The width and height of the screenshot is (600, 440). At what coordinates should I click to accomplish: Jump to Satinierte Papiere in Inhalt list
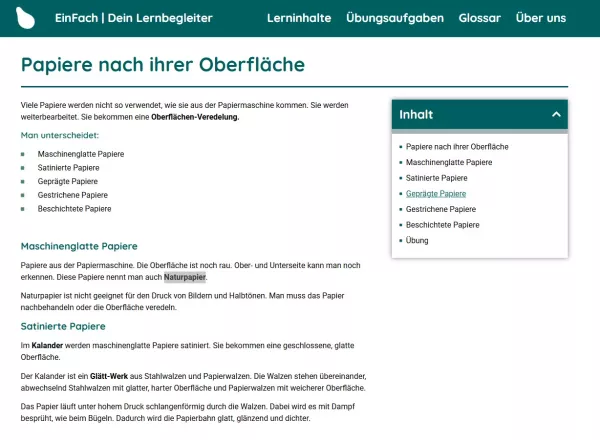click(436, 178)
